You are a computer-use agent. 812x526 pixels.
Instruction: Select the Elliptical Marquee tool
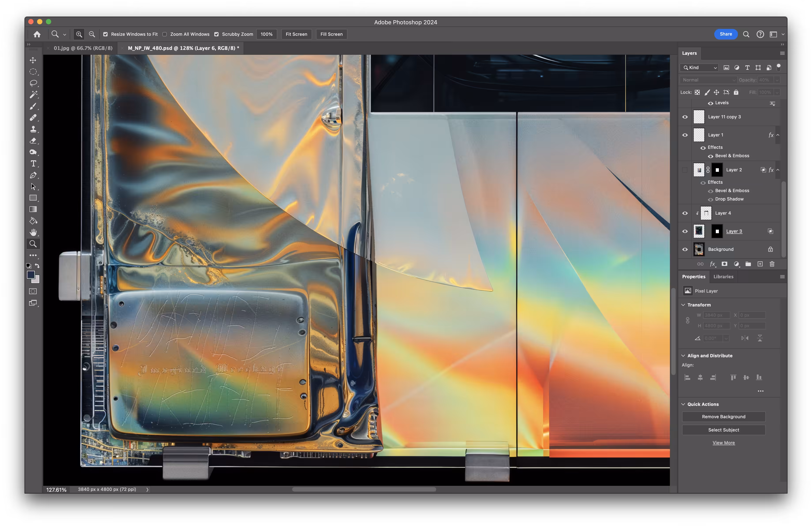click(x=33, y=72)
